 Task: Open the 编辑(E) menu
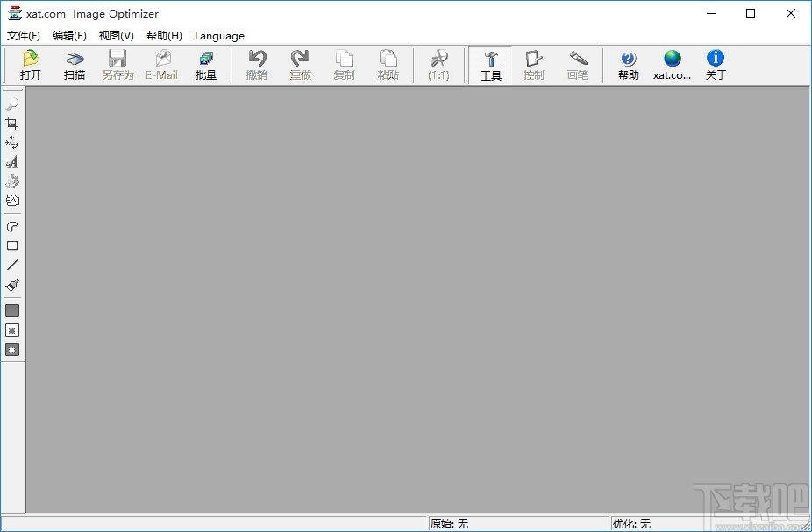tap(69, 36)
